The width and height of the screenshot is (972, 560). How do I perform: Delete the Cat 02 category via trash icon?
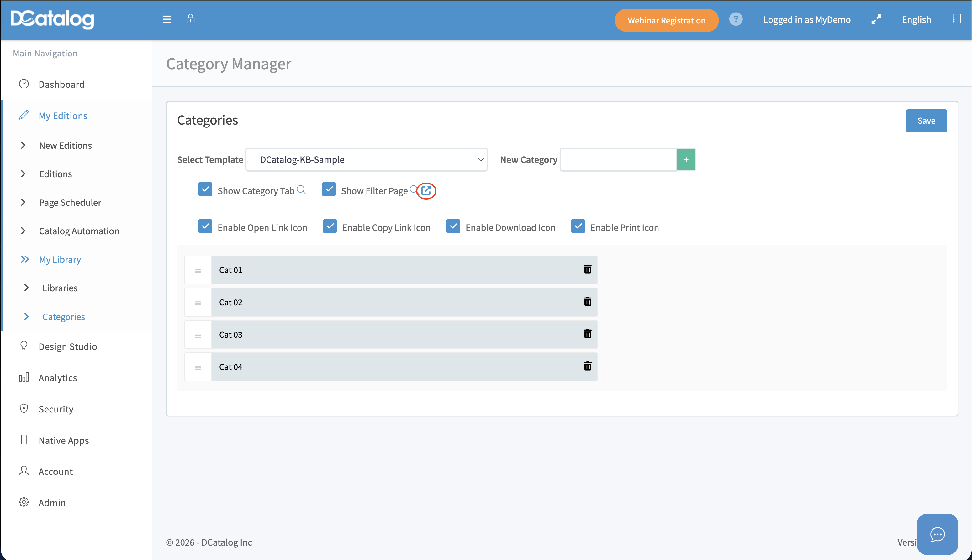588,302
